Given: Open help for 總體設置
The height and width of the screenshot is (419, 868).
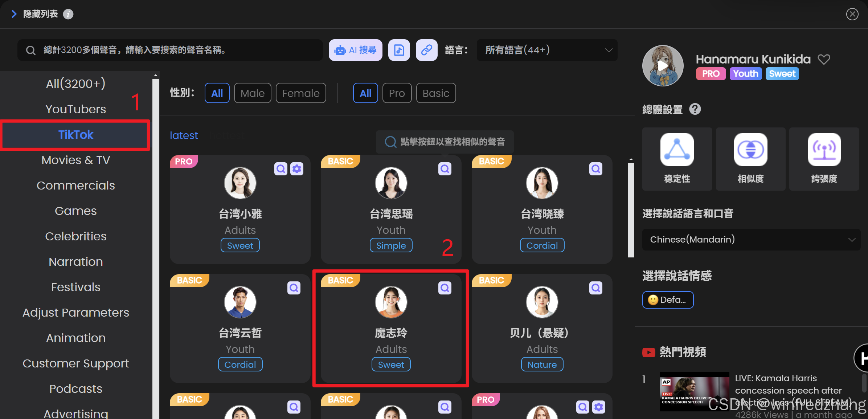Looking at the screenshot, I should [695, 109].
